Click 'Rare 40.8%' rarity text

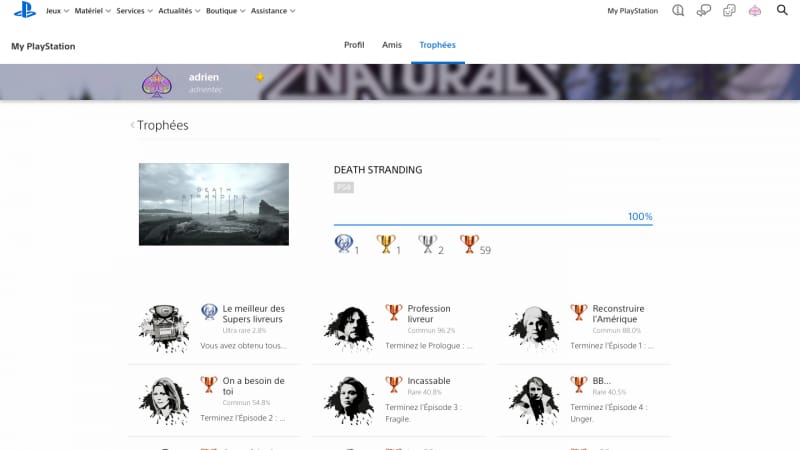pos(424,392)
